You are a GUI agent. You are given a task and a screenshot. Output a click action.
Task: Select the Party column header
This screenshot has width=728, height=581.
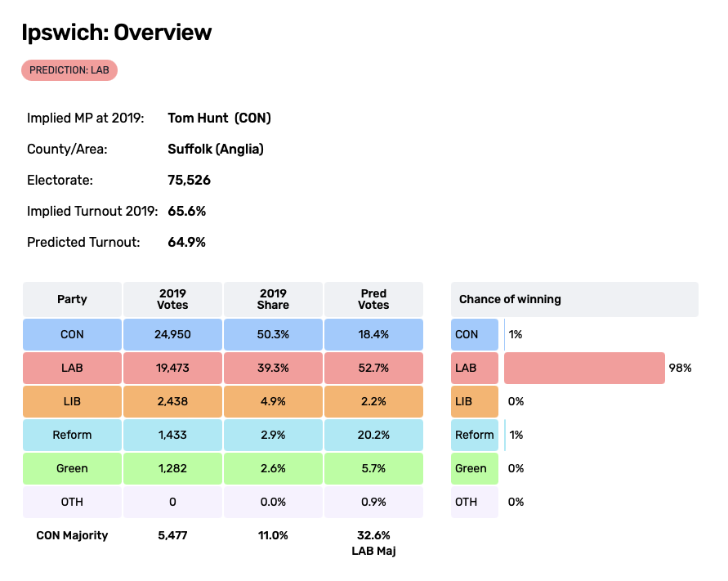tap(72, 299)
